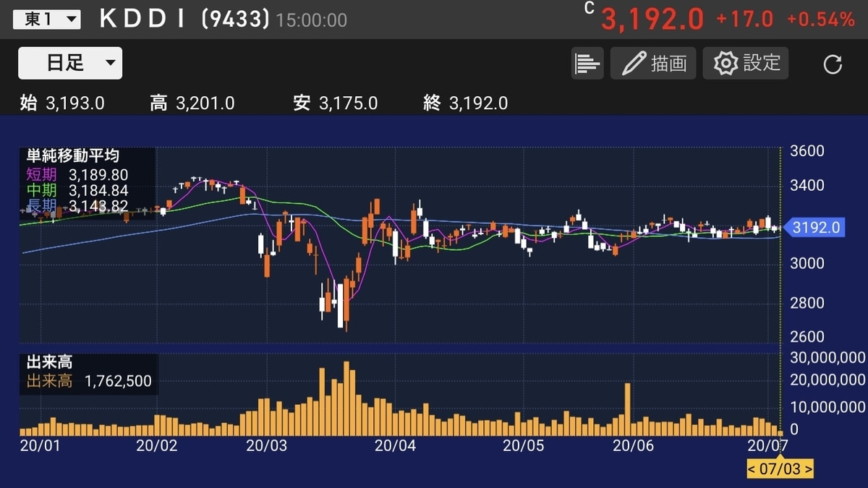This screenshot has width=868, height=488.
Task: Select the 3600 price axis label
Action: [x=809, y=152]
